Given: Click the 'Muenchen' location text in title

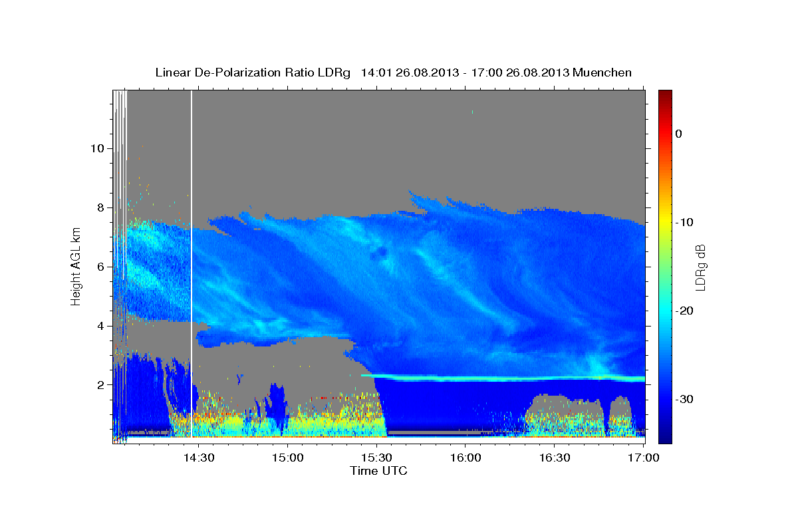Looking at the screenshot, I should coord(602,72).
